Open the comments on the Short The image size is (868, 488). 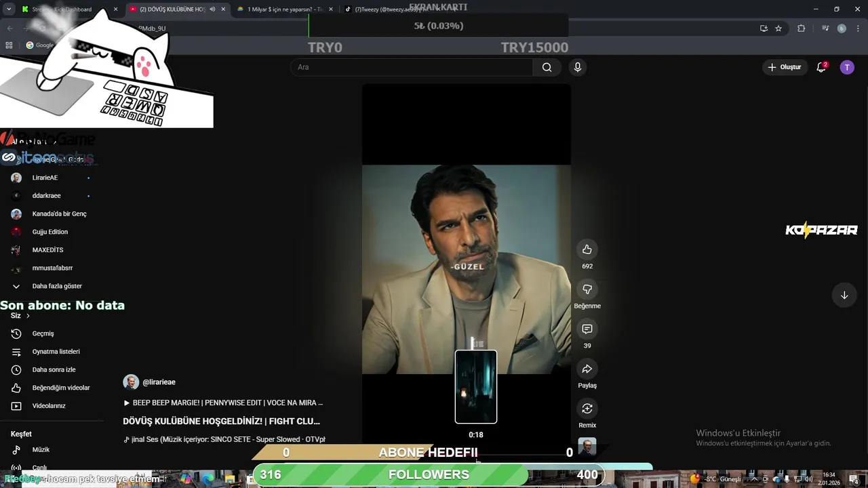[x=587, y=329]
